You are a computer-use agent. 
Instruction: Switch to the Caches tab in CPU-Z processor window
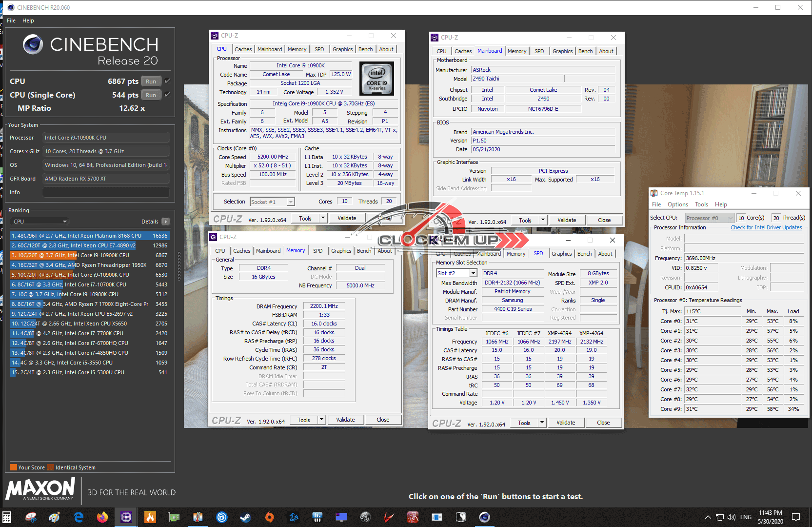coord(243,49)
